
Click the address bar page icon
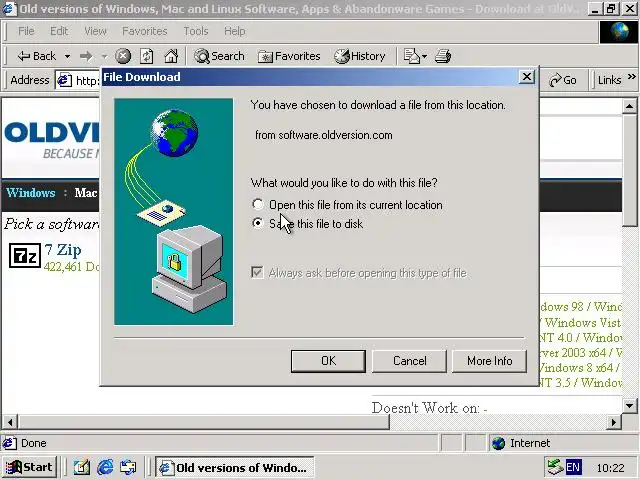pos(64,80)
